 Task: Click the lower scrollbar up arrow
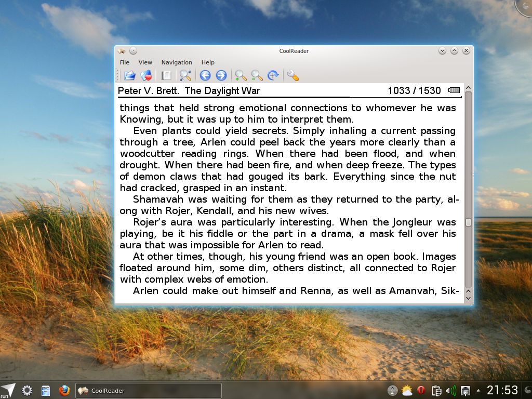click(x=468, y=291)
